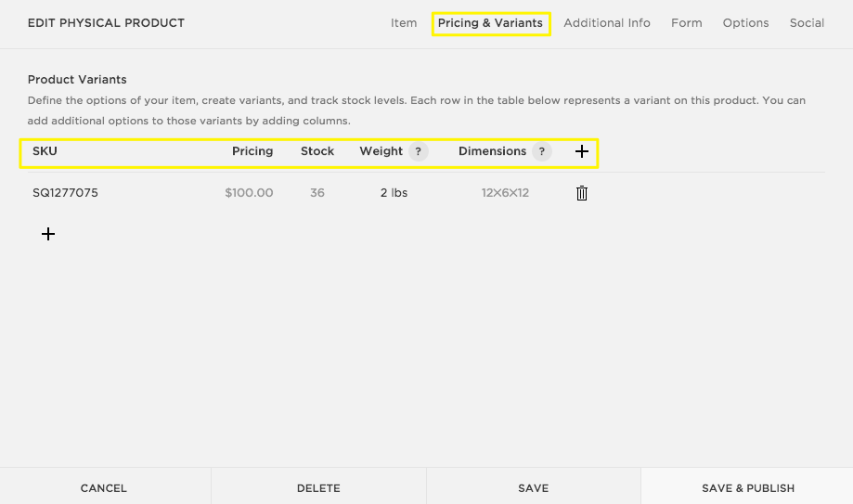The width and height of the screenshot is (853, 504).
Task: Add a new variant option column
Action: [x=582, y=151]
